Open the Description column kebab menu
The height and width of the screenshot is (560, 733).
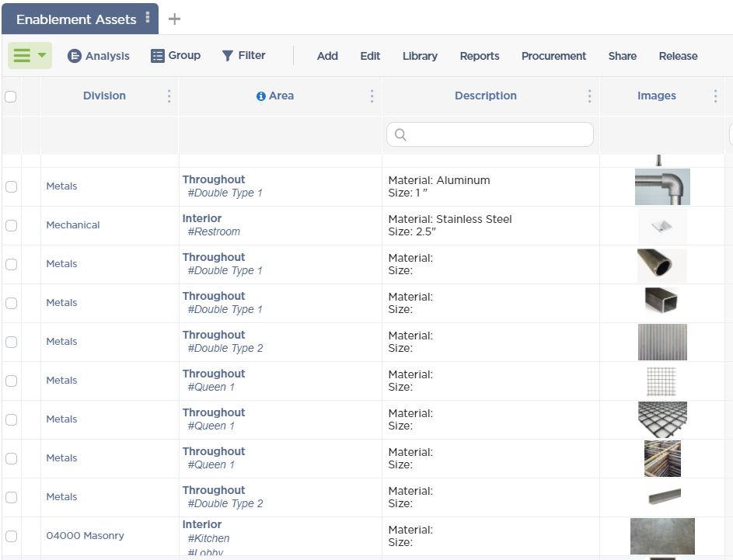(589, 96)
